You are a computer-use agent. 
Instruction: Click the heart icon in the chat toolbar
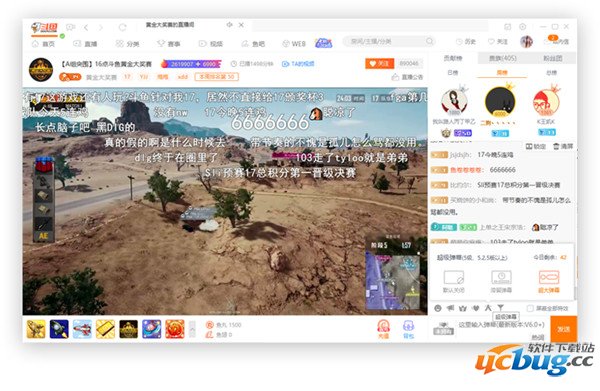point(476,308)
